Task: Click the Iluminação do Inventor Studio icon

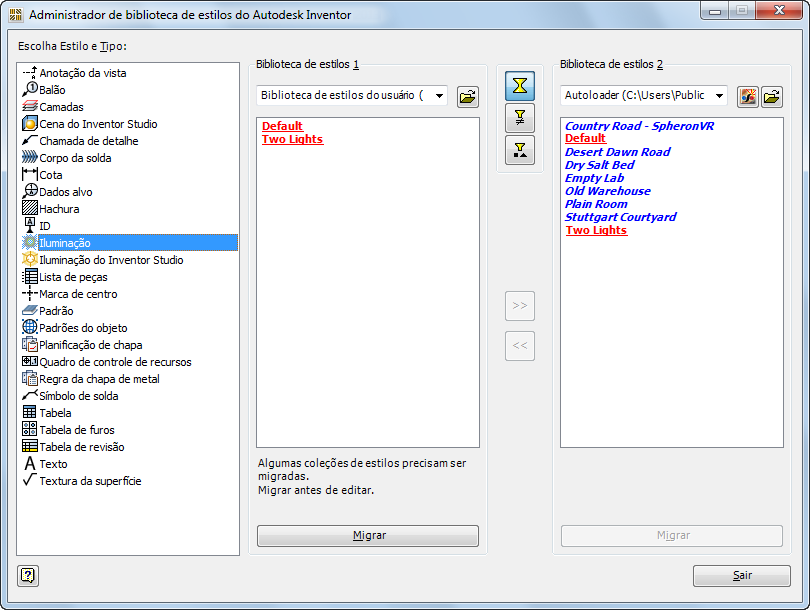Action: tap(30, 259)
